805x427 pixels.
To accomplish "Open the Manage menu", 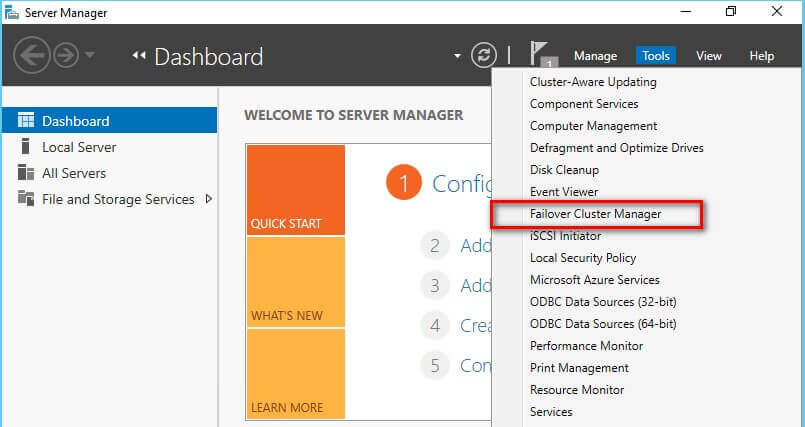I will [595, 56].
